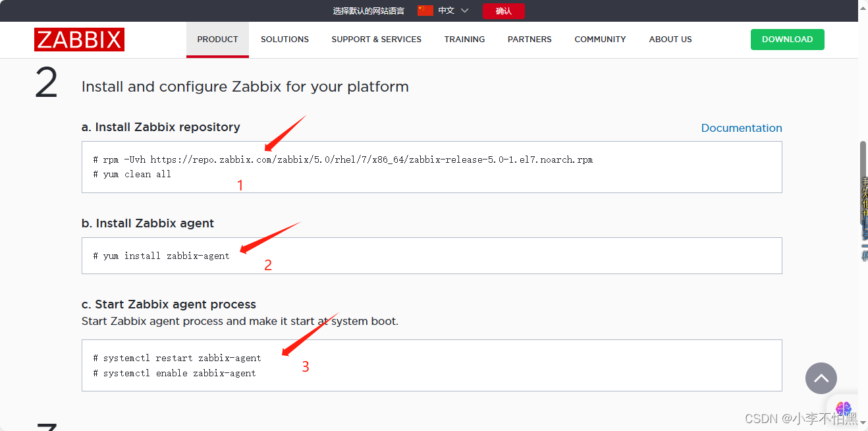
Task: Click the red 确认 confirm button
Action: click(x=504, y=11)
